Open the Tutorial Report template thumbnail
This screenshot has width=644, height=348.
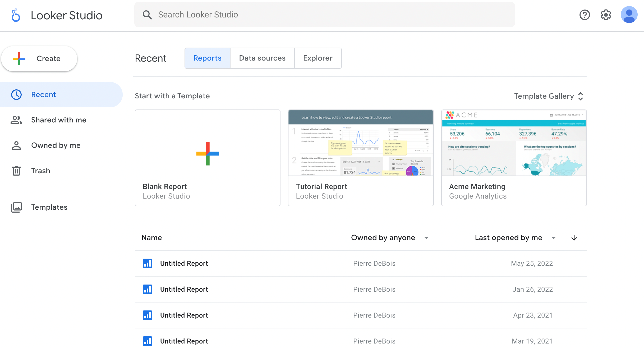click(361, 143)
